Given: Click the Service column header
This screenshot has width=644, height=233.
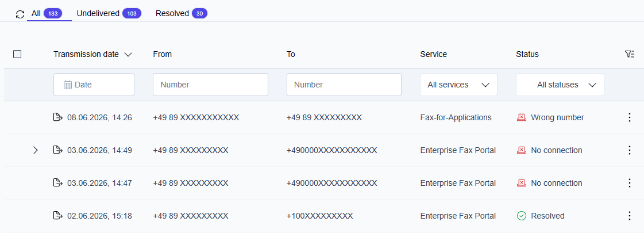Looking at the screenshot, I should click(x=433, y=54).
